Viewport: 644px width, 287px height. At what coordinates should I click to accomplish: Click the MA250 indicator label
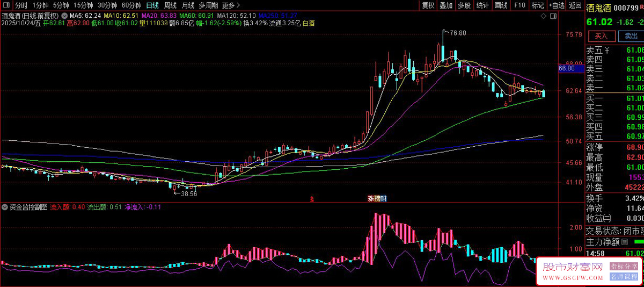point(278,16)
